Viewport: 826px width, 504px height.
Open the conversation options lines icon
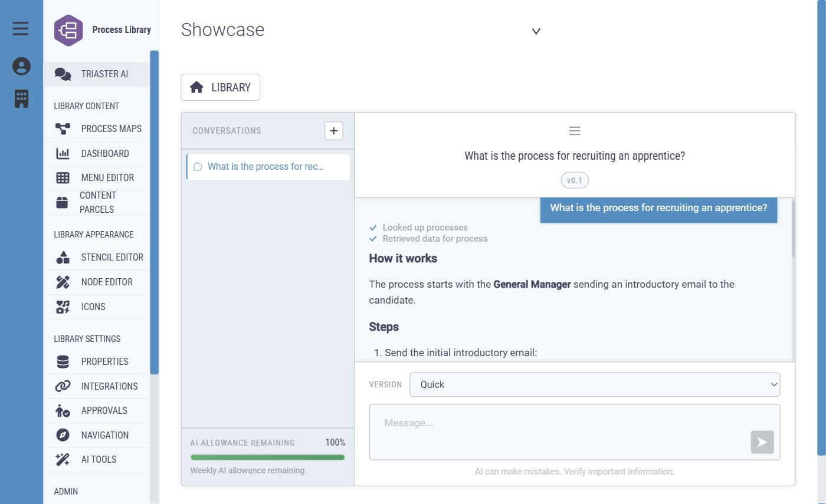(x=575, y=131)
